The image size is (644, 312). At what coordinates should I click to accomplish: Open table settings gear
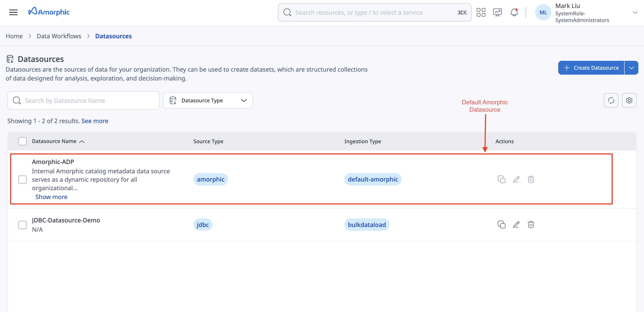pyautogui.click(x=629, y=100)
